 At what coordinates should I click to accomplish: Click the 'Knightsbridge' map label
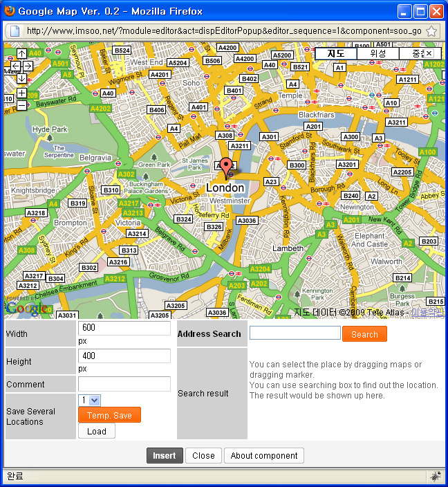pos(33,190)
